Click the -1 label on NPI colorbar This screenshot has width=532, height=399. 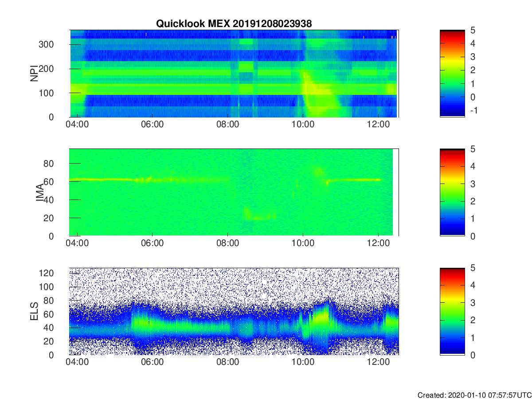(473, 110)
